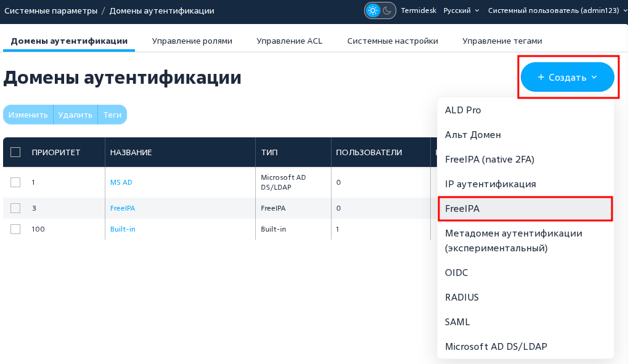Click the Теги button
Image resolution: width=628 pixels, height=364 pixels.
[x=113, y=115]
